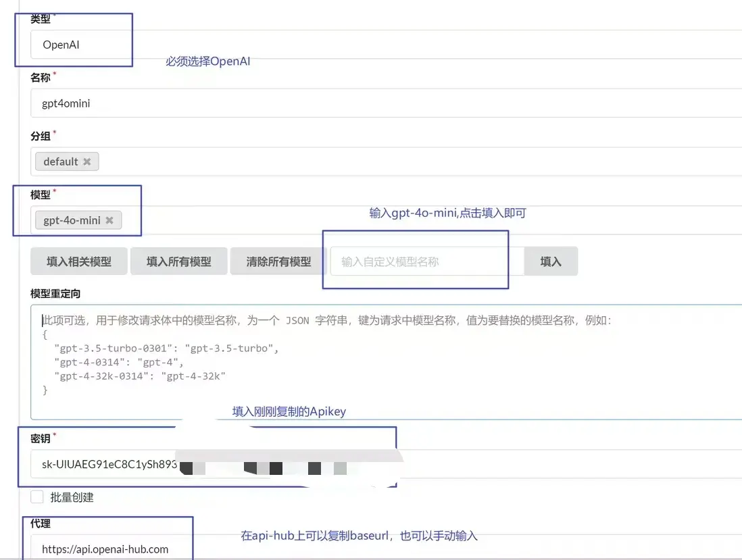
Task: Open the 分组 selection field
Action: [x=386, y=161]
